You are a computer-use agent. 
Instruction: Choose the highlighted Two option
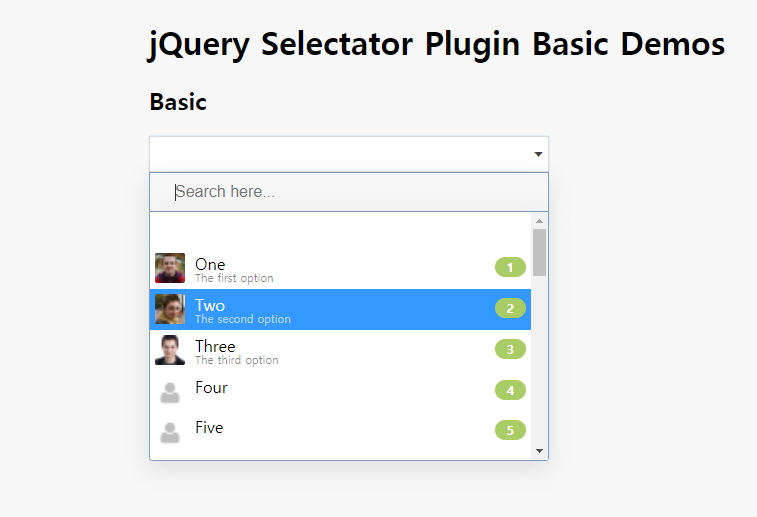coord(340,309)
